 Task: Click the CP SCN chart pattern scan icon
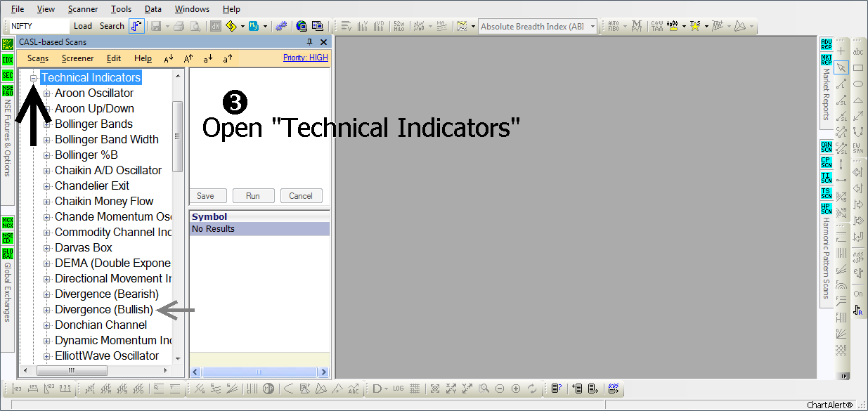[827, 162]
